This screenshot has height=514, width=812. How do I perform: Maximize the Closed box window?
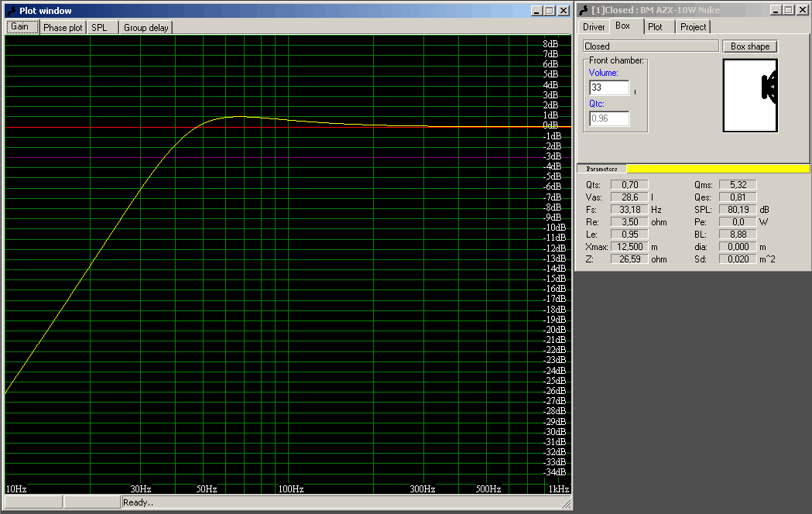tap(788, 10)
